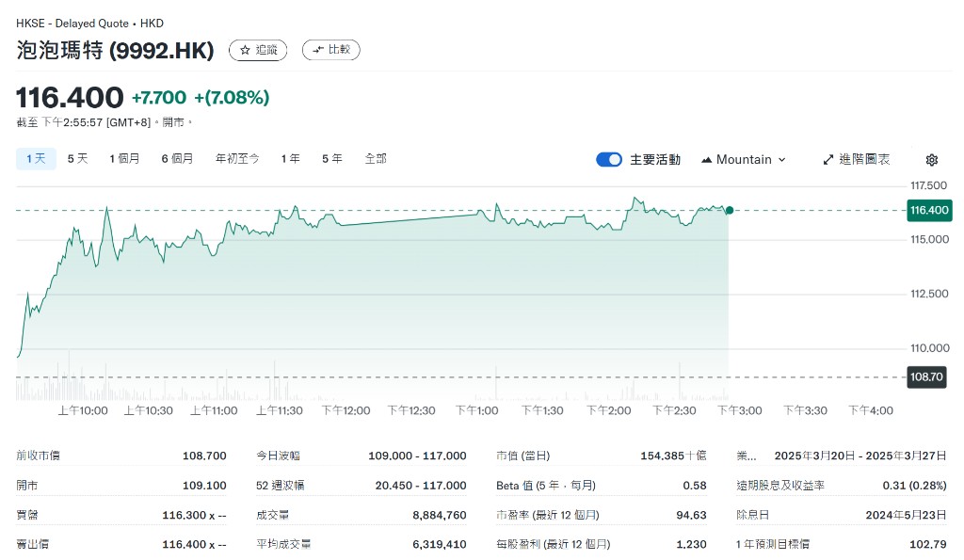Click the 112.500 price axis label
This screenshot has height=560, width=964.
[929, 294]
